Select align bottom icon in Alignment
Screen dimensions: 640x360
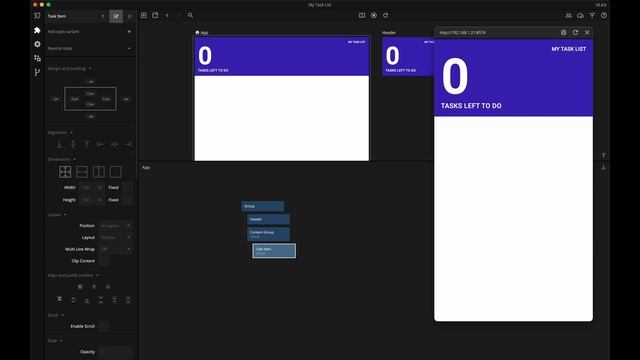(x=59, y=144)
